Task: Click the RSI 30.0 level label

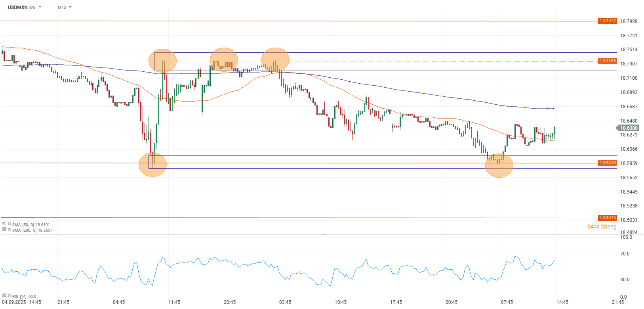Action: coord(625,280)
